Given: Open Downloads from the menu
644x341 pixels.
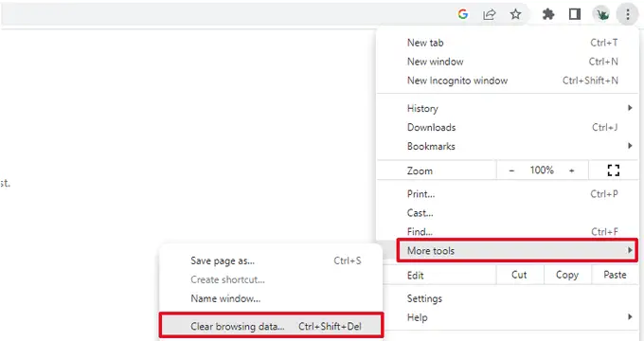Looking at the screenshot, I should [x=508, y=127].
